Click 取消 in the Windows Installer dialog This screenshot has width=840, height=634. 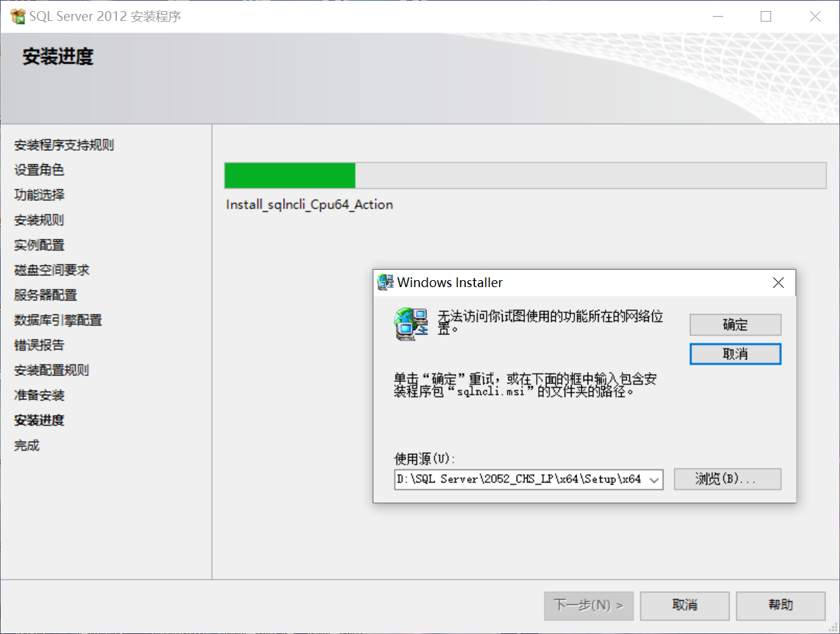tap(736, 354)
